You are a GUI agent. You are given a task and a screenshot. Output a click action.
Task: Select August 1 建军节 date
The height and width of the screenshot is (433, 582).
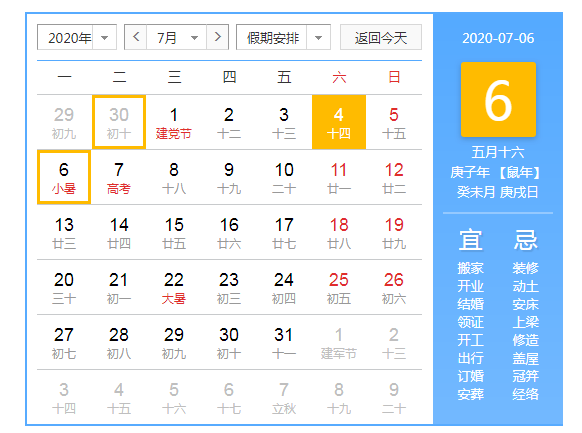[x=339, y=342]
